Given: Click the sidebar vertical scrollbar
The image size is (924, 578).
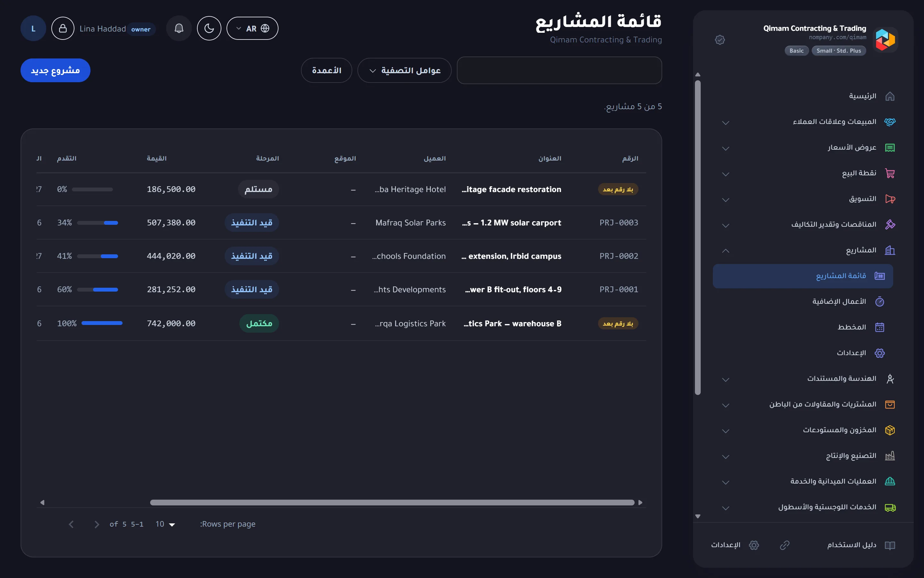Looking at the screenshot, I should pyautogui.click(x=697, y=237).
